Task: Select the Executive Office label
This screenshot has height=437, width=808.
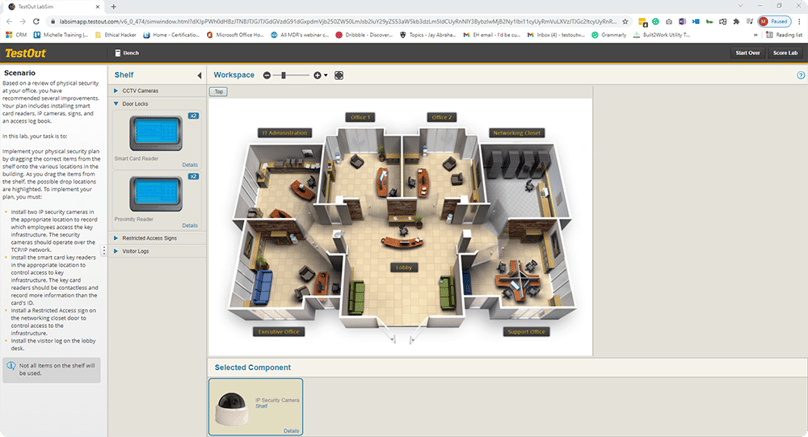Action: coord(279,332)
